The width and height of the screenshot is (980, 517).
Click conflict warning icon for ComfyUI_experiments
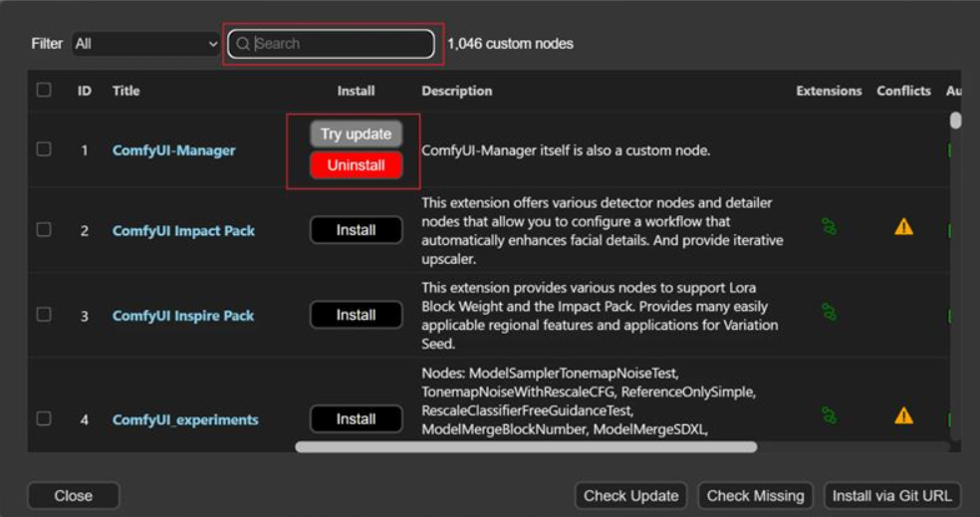pos(903,415)
